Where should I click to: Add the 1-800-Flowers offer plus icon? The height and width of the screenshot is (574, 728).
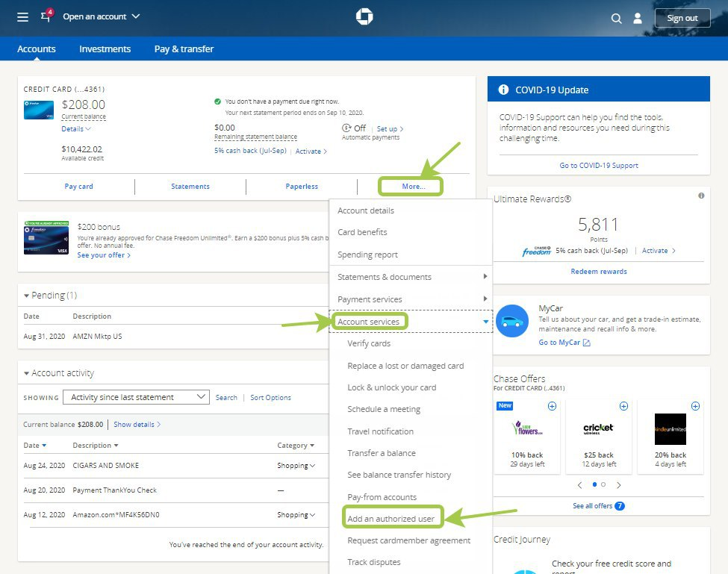(x=552, y=406)
